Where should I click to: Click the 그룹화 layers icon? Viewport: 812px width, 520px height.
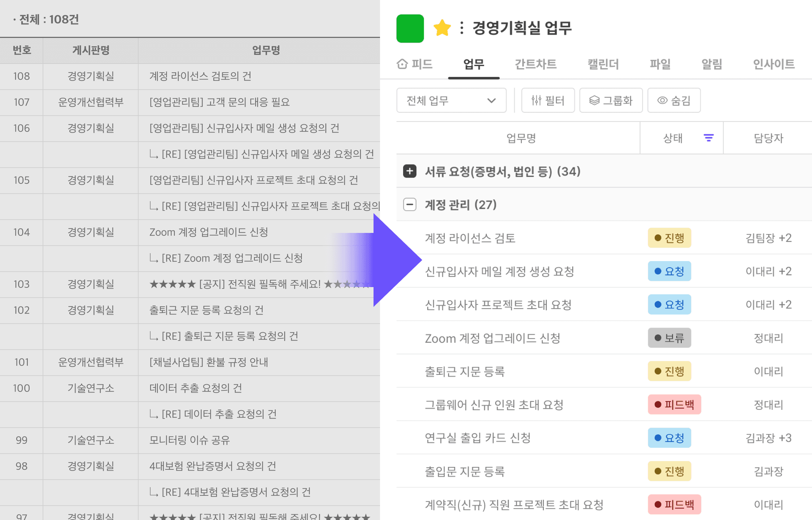pos(594,100)
